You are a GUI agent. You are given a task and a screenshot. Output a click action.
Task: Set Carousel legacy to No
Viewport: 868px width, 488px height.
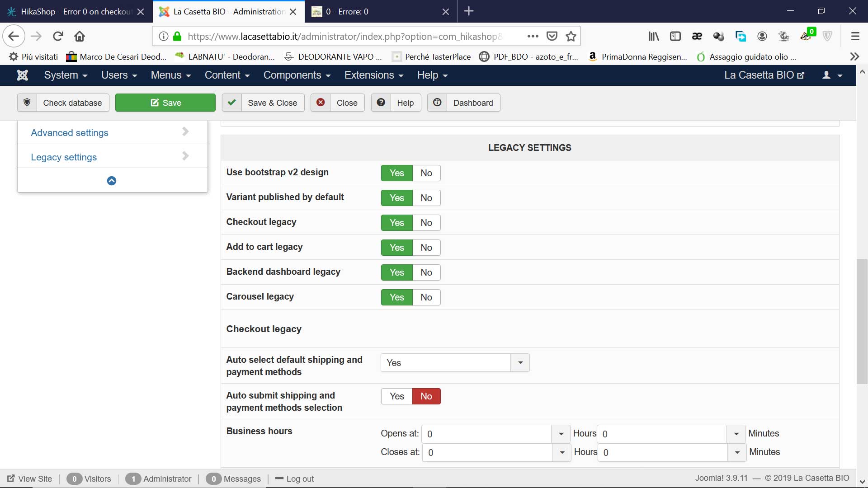point(426,297)
